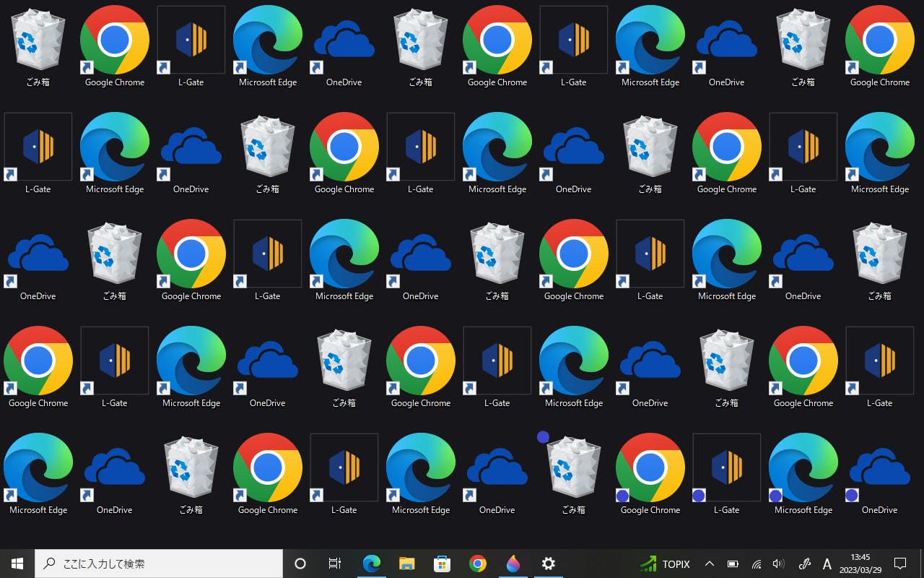924x578 pixels.
Task: Select the L-Gate shortcut with blue dot badge
Action: coord(726,468)
